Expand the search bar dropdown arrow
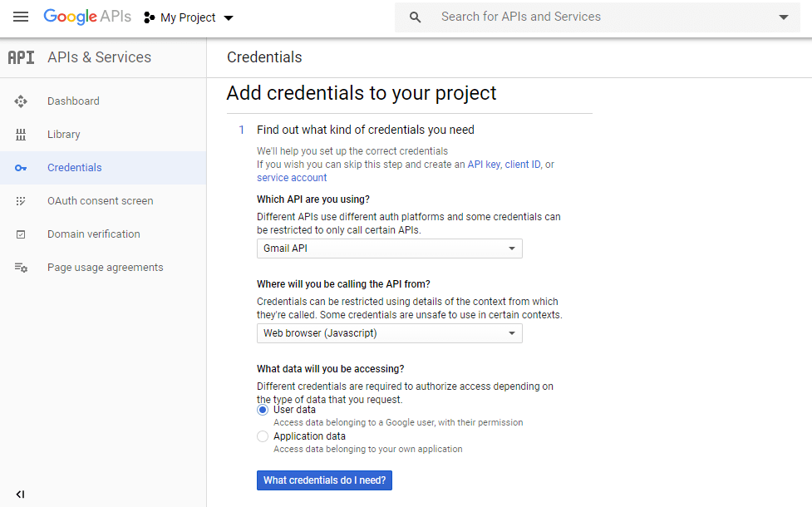Screen dimensions: 812x507 click(784, 17)
